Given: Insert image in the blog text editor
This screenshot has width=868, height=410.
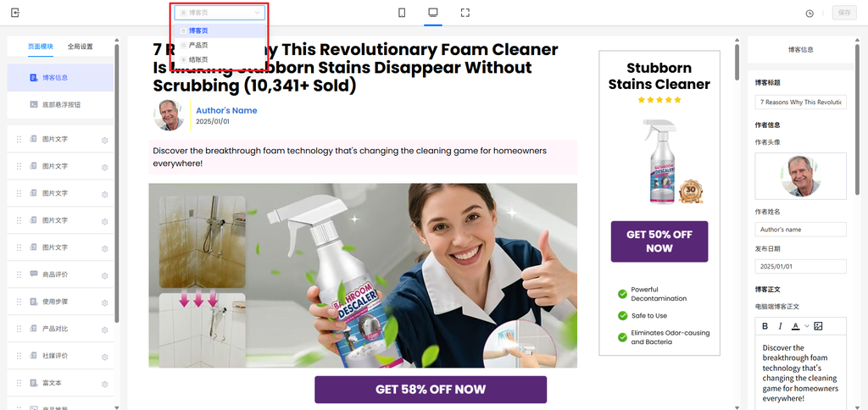Looking at the screenshot, I should (x=818, y=326).
